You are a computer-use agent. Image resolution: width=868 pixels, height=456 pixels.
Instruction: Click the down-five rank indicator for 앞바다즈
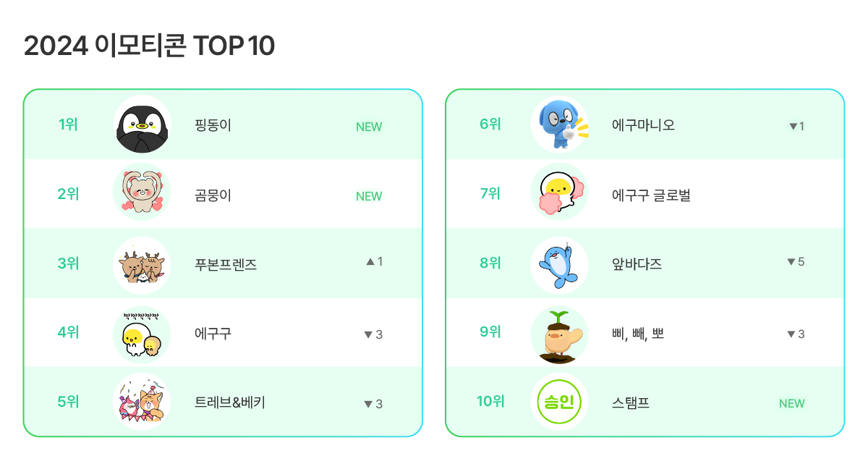click(x=795, y=262)
